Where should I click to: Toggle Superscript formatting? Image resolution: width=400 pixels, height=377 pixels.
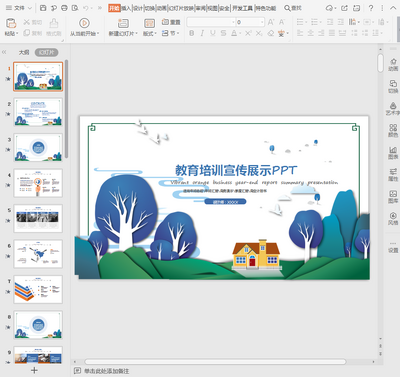(x=248, y=33)
